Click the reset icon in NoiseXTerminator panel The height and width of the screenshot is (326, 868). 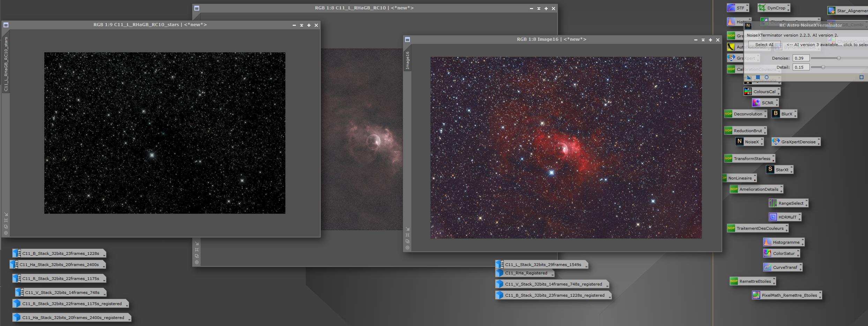pos(861,77)
